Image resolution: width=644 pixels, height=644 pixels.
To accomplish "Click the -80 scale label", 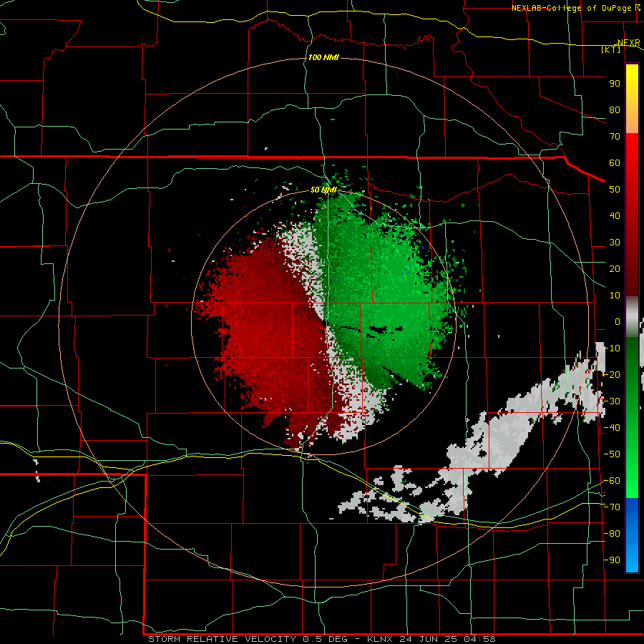I will (x=613, y=534).
